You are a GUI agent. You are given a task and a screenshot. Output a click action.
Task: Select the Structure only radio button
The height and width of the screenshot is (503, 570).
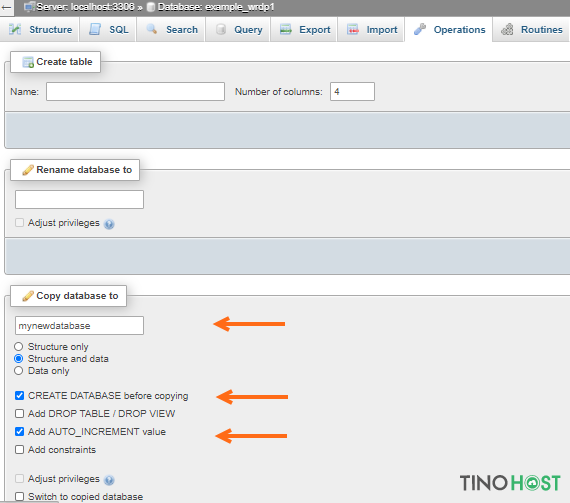[19, 346]
